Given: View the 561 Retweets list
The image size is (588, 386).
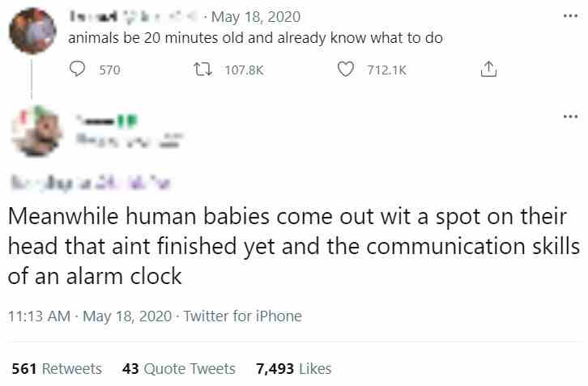Looking at the screenshot, I should 57,368.
